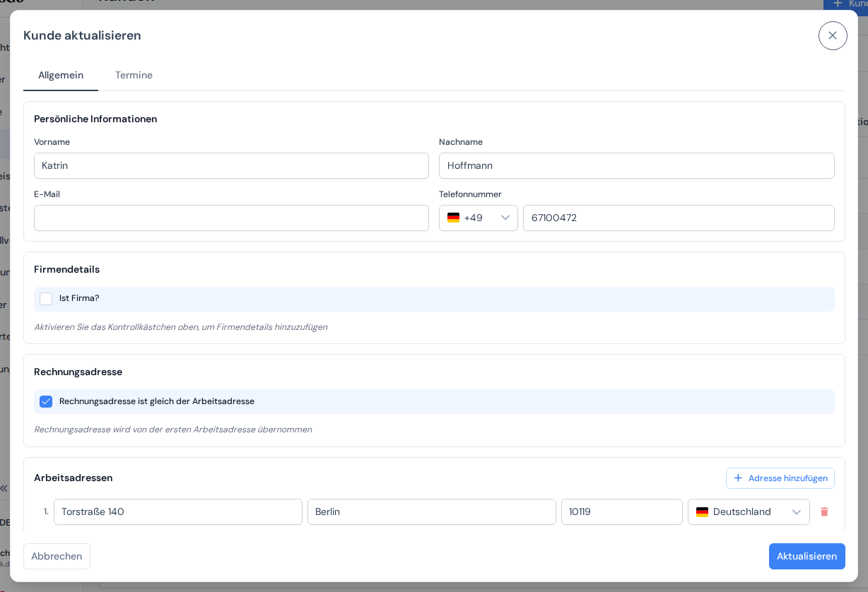The width and height of the screenshot is (868, 592).
Task: Click the postal code field 10119
Action: 622,512
